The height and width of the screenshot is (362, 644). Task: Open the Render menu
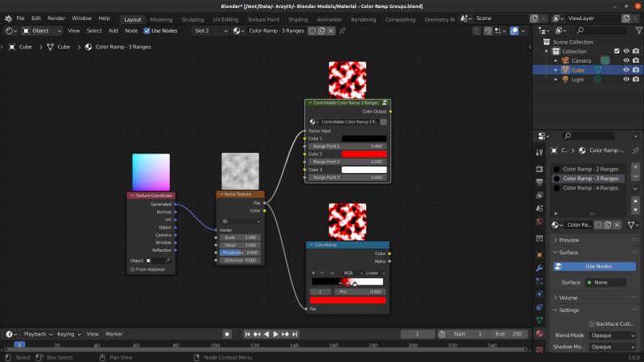click(56, 19)
